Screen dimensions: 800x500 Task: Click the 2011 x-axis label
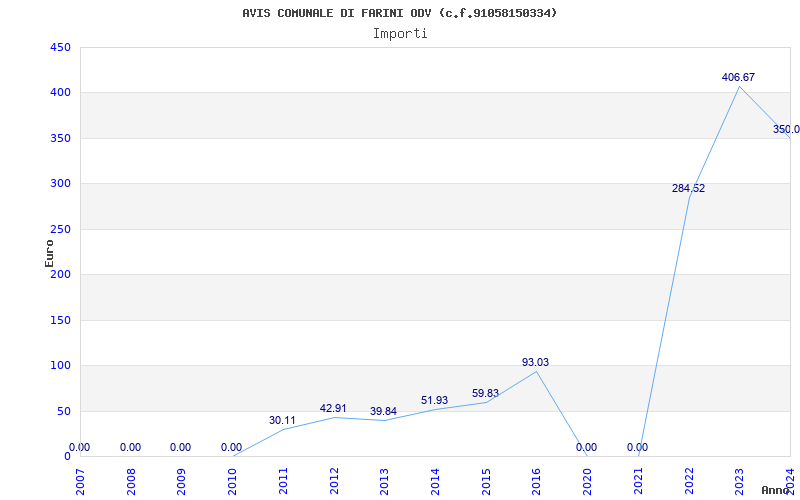283,481
